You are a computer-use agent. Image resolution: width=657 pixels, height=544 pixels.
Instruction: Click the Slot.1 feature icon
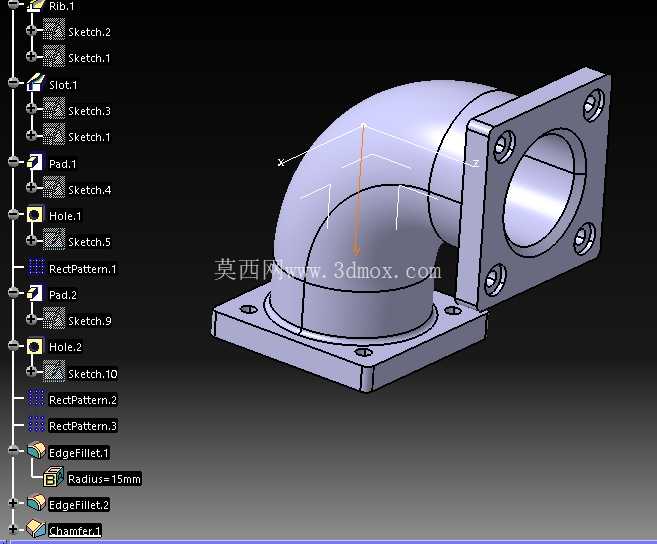[36, 83]
